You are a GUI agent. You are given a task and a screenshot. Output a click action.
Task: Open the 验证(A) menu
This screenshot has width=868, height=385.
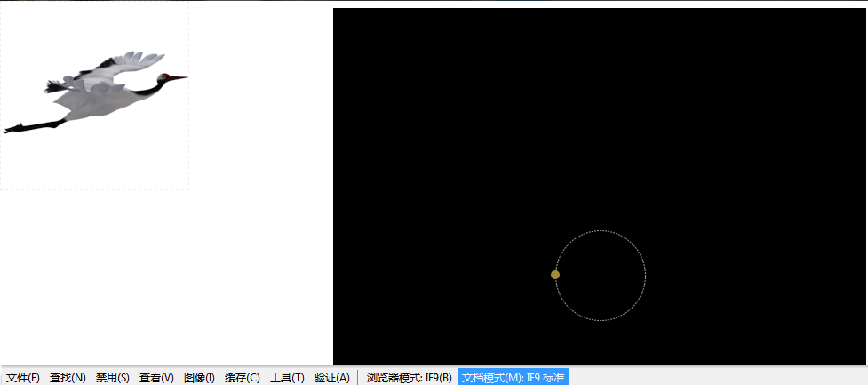pyautogui.click(x=332, y=378)
